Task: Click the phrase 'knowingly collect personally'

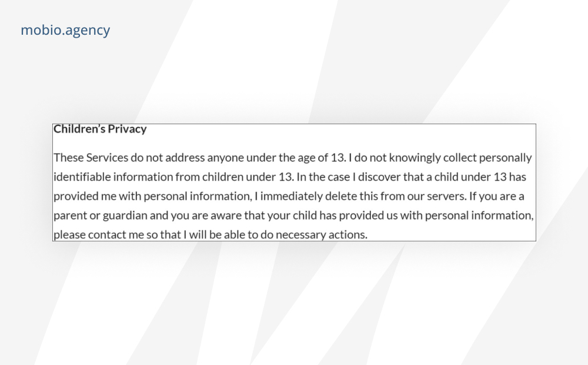Action: (x=460, y=158)
